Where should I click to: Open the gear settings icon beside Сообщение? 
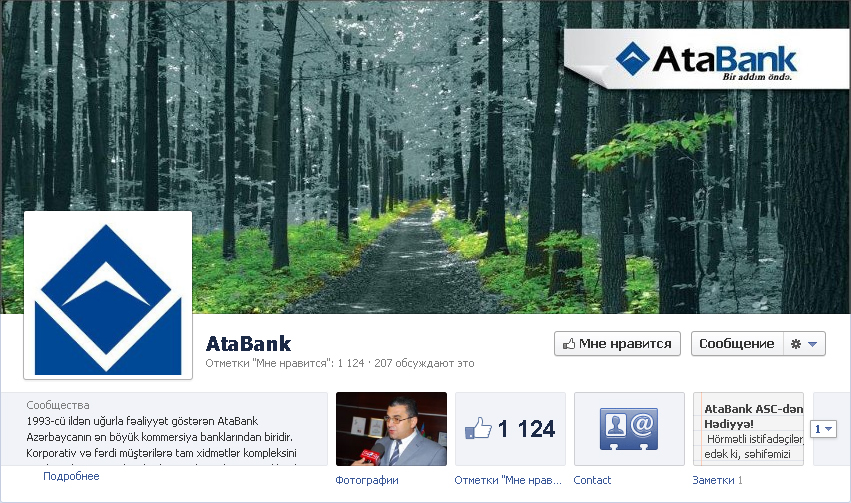pos(796,344)
